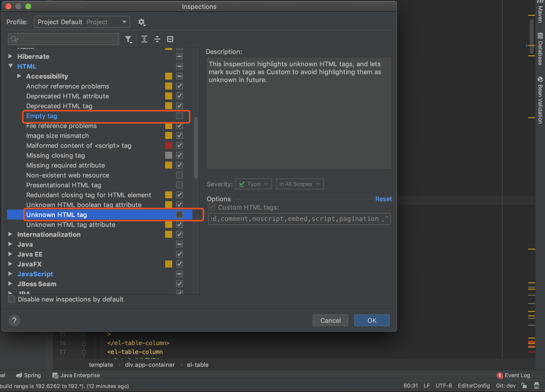
Task: Click the Expand All tree icon
Action: [144, 39]
